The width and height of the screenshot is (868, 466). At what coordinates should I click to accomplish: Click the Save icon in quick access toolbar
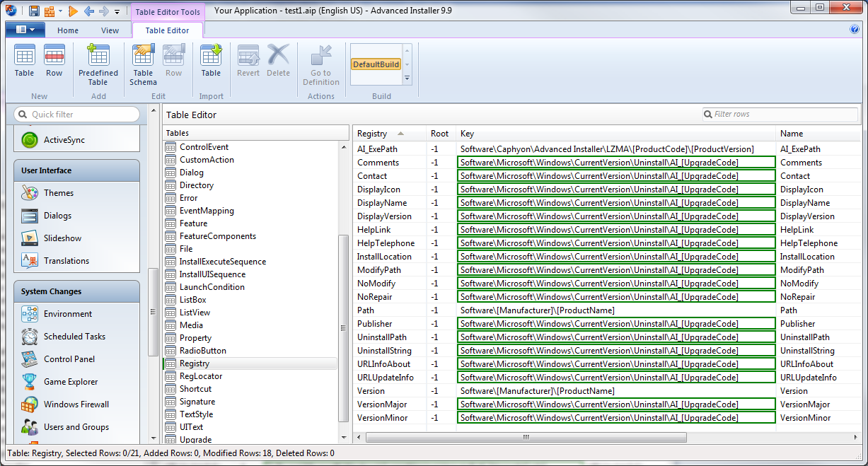34,11
